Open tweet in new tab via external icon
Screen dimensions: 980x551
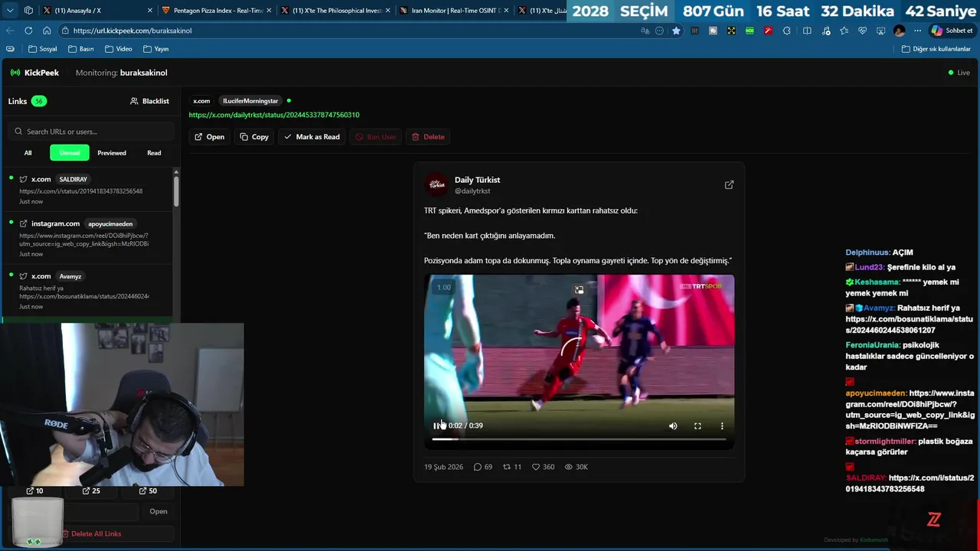coord(729,184)
